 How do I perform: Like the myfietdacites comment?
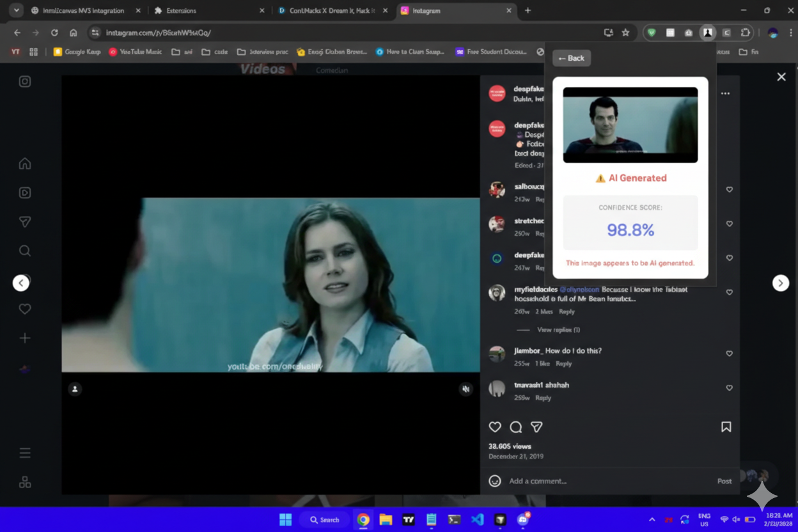coord(729,292)
